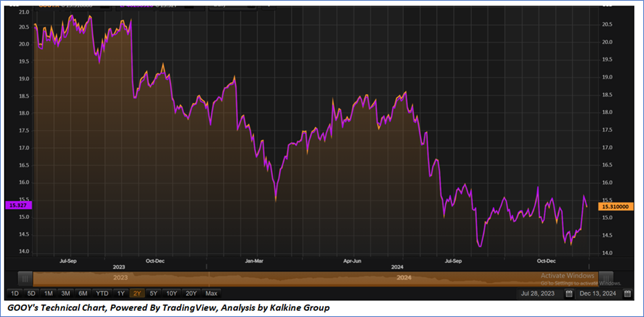Set the chart to the 5Y range
The width and height of the screenshot is (644, 317).
pyautogui.click(x=154, y=294)
